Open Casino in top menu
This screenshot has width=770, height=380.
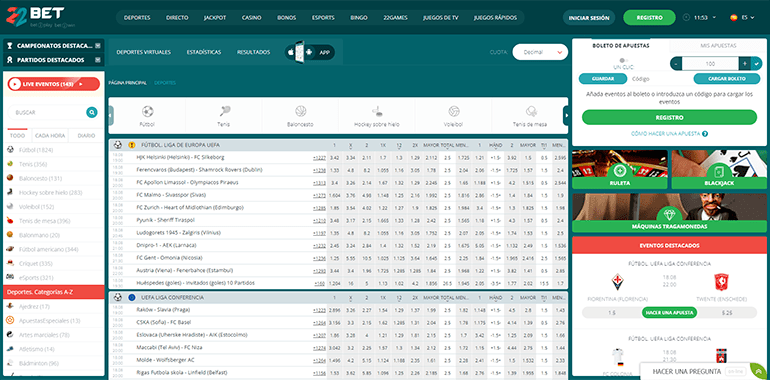click(x=251, y=18)
